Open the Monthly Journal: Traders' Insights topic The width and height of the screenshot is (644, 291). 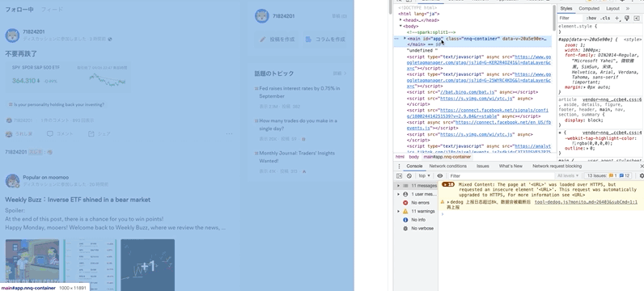[297, 157]
